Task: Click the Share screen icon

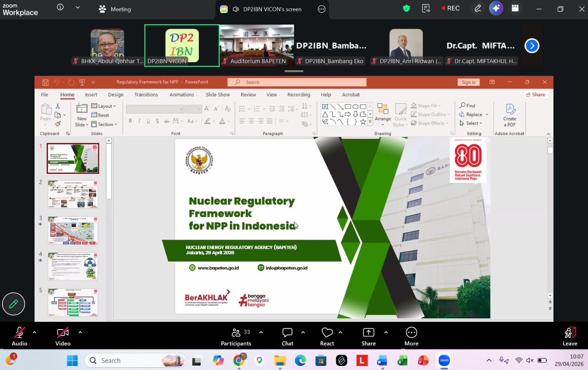Action: coord(368,337)
